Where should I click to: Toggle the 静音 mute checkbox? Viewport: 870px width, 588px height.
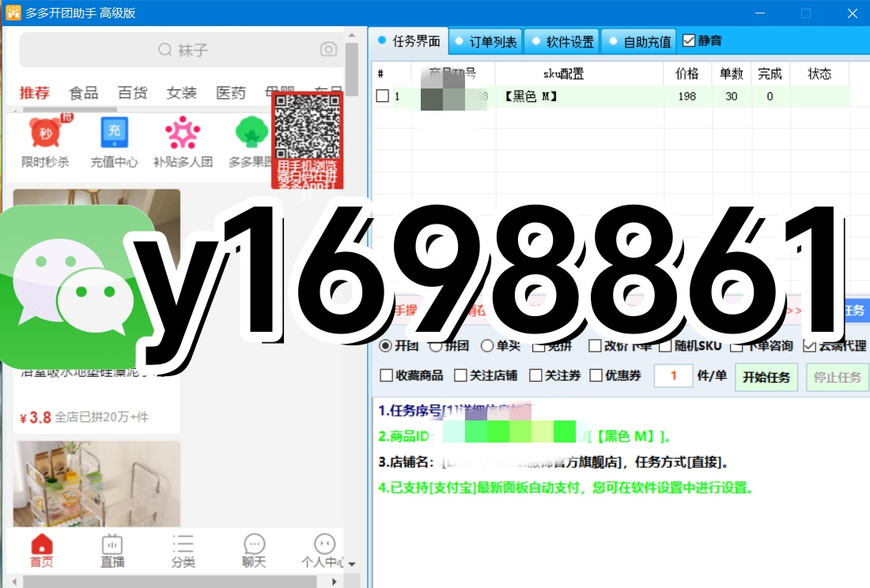click(690, 40)
